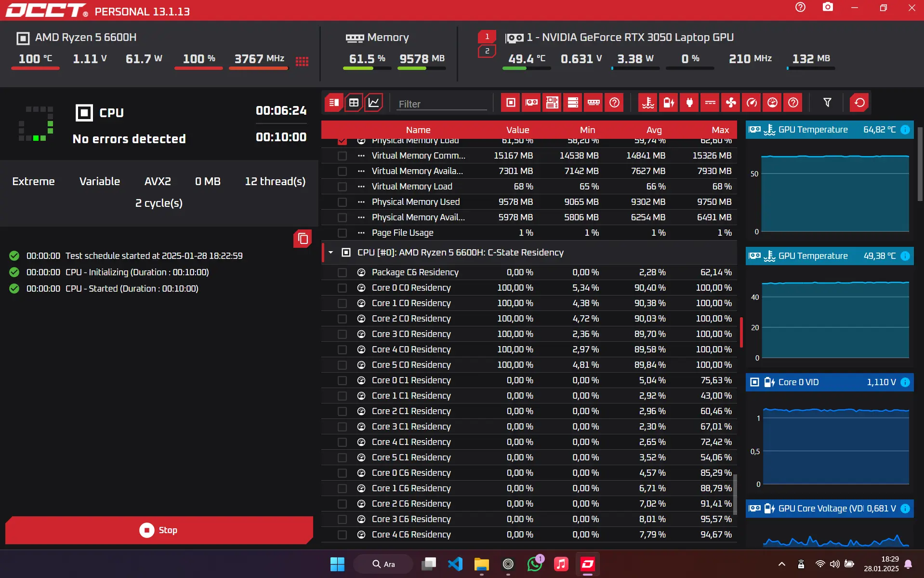Toggle the voltage sensor filter icon
Viewport: 924px width, 578px height.
click(669, 103)
